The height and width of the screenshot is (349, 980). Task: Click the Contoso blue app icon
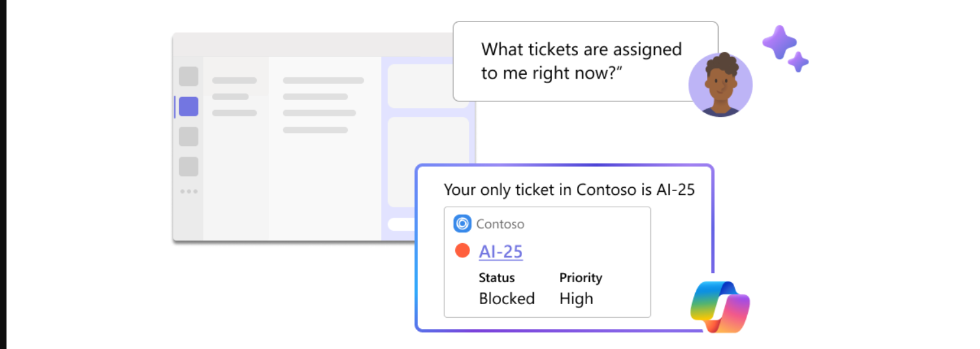click(462, 224)
